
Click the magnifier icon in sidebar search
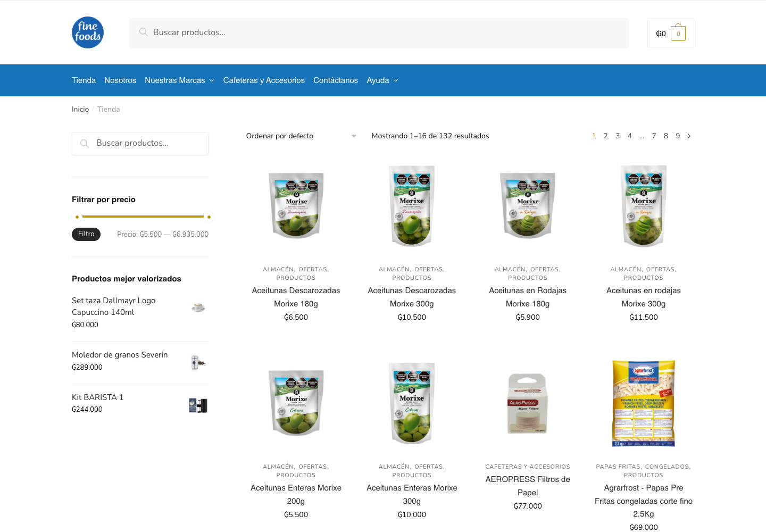84,144
